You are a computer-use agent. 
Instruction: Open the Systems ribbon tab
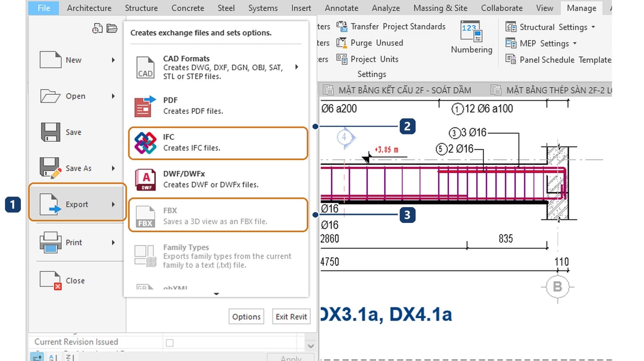pyautogui.click(x=263, y=8)
